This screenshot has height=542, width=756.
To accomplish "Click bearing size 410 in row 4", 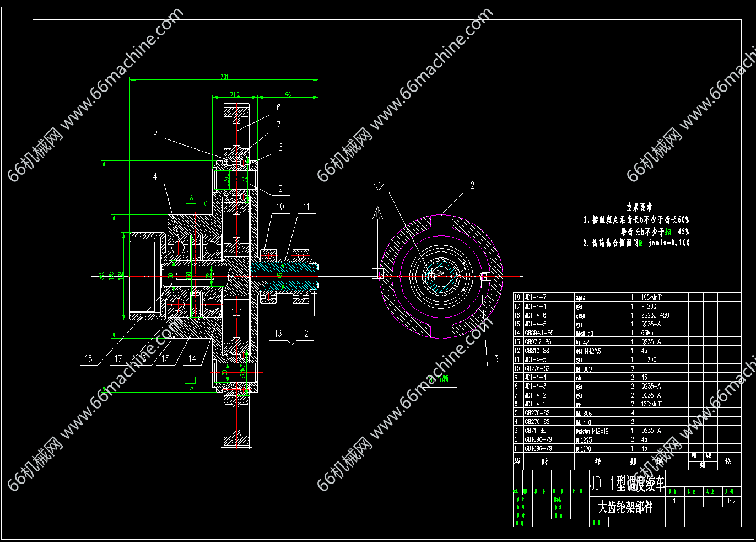I will pyautogui.click(x=588, y=422).
